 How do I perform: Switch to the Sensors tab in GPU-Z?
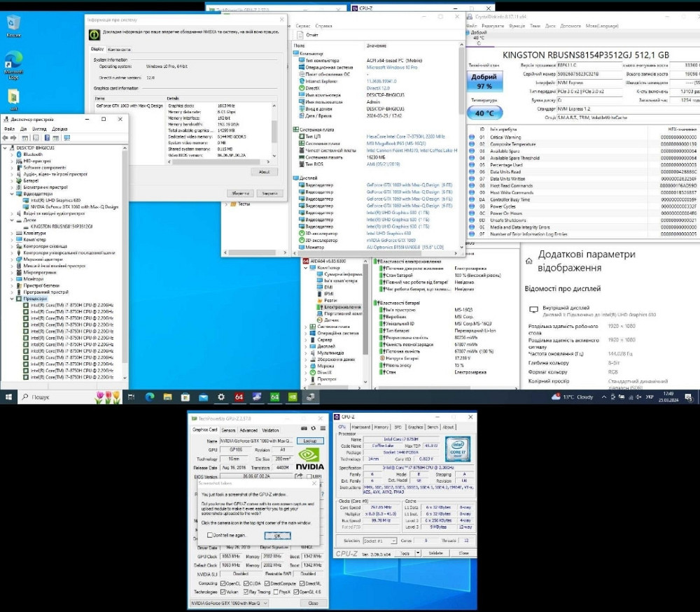(228, 430)
